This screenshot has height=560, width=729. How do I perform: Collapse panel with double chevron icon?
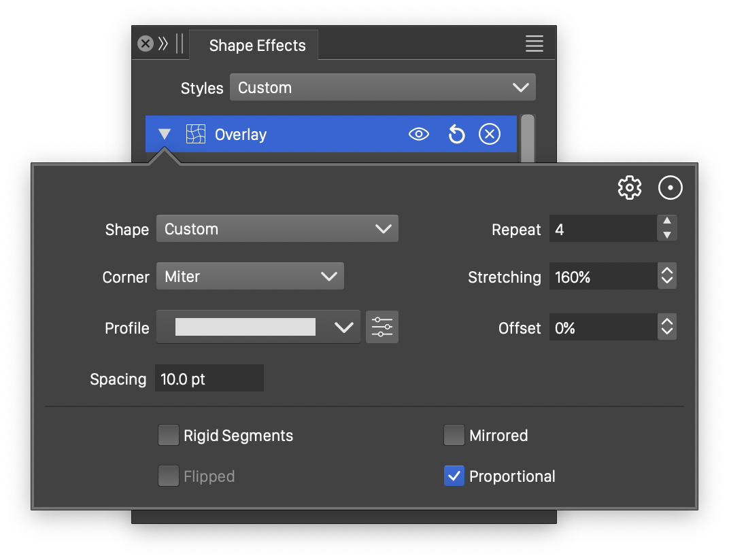[x=163, y=44]
